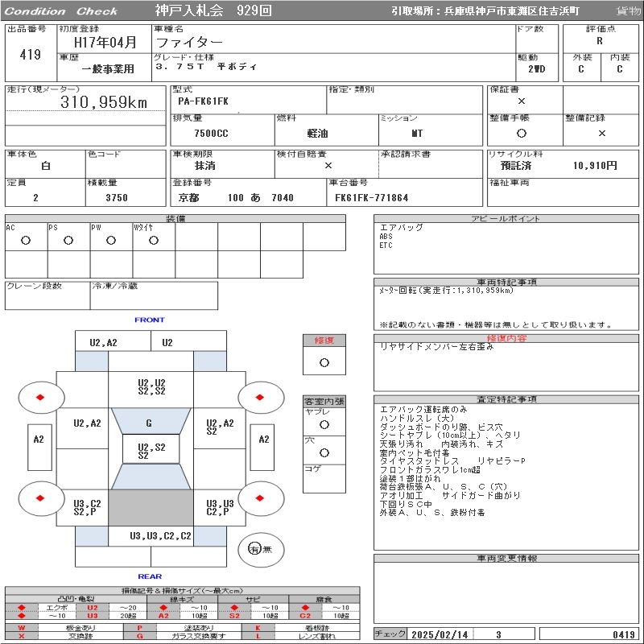
Task: Click the ヤブレ interior tear circle
Action: pos(324,425)
